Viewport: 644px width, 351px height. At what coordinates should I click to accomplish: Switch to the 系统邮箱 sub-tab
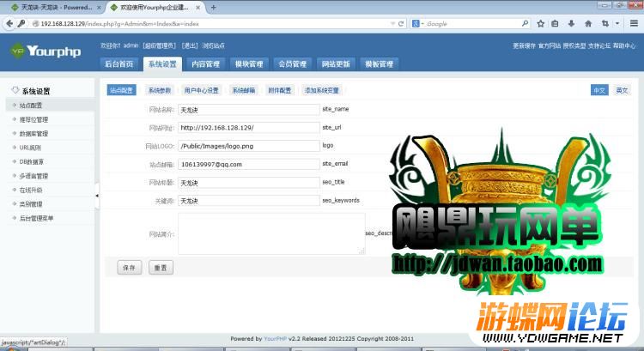tap(244, 90)
